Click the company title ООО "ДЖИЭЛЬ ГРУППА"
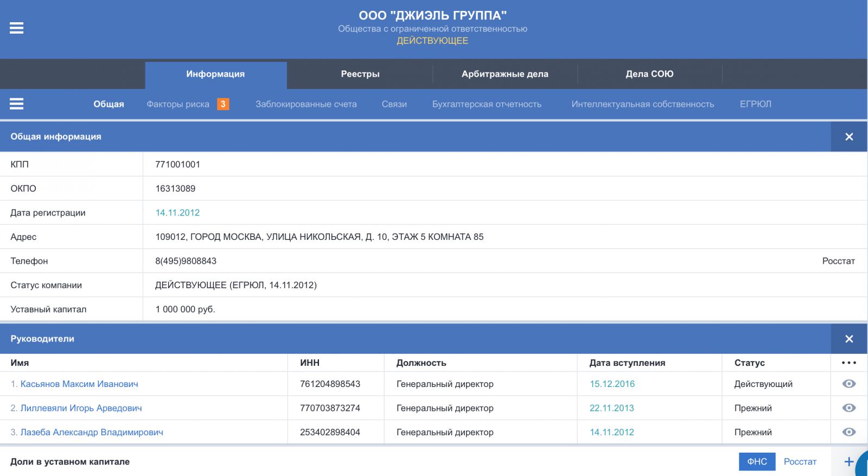This screenshot has width=868, height=476. pos(432,15)
